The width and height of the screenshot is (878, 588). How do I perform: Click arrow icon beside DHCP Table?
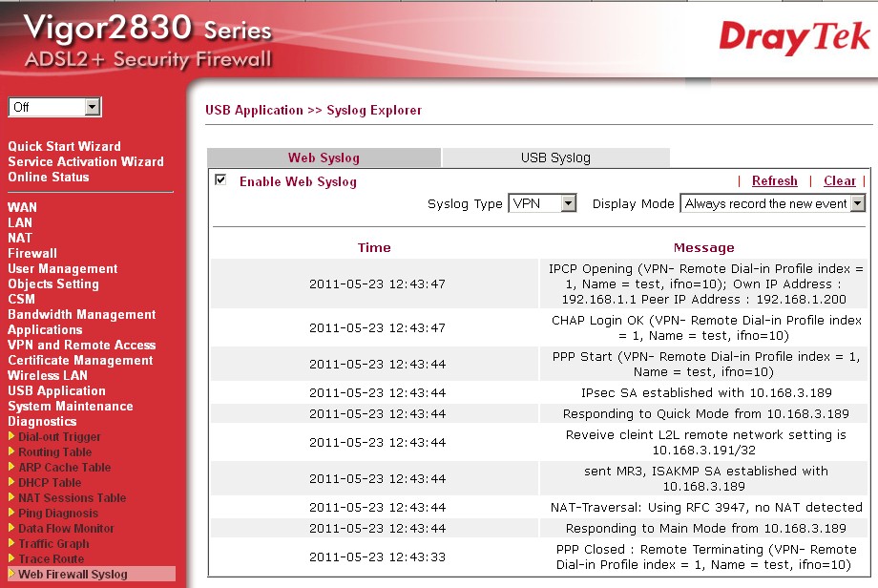(x=11, y=482)
